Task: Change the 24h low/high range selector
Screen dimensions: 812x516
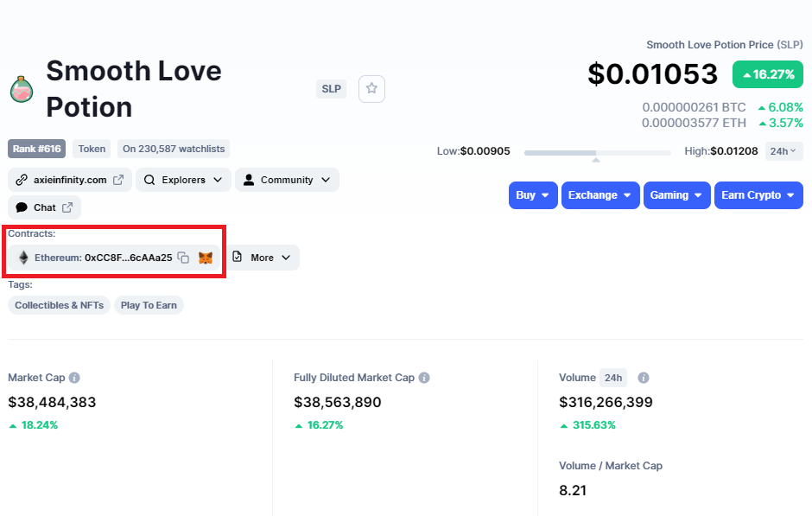Action: pyautogui.click(x=783, y=151)
